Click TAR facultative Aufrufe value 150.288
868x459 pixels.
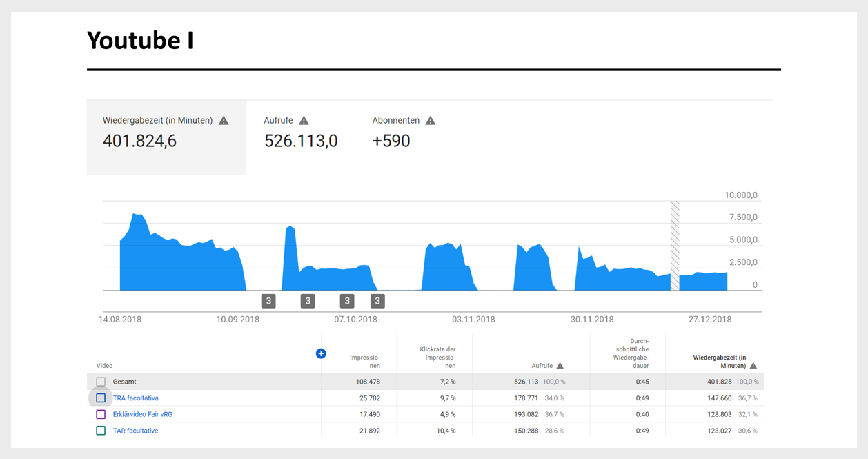click(526, 431)
